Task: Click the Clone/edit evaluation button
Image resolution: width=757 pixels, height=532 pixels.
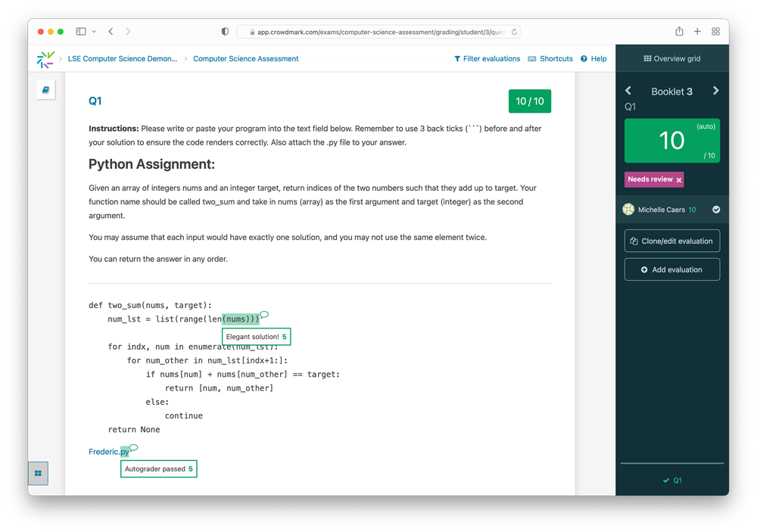Action: click(671, 241)
